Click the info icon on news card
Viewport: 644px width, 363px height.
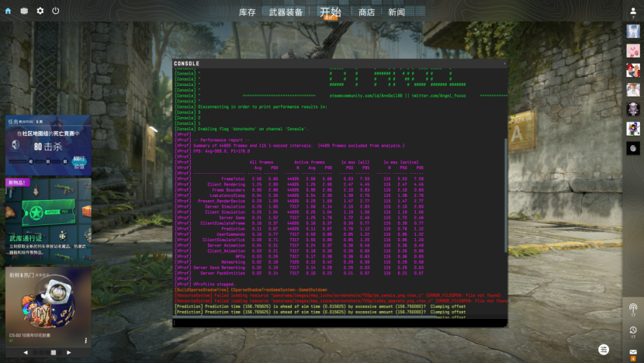pyautogui.click(x=85, y=340)
